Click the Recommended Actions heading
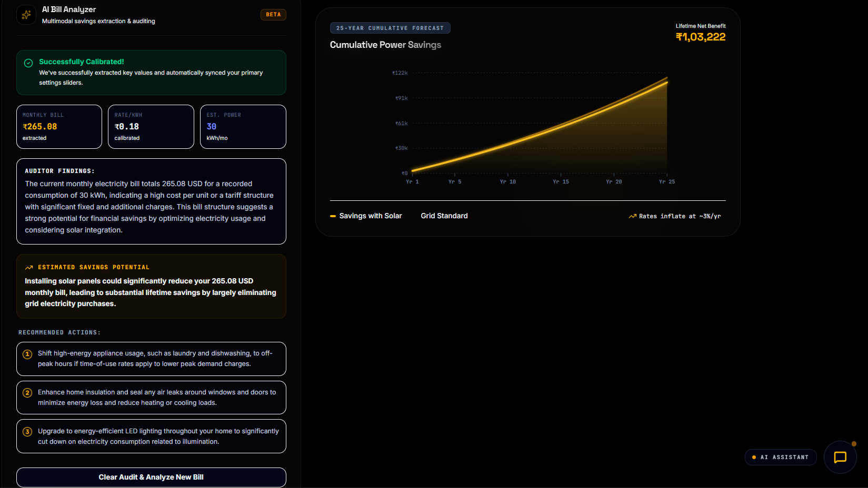 click(x=59, y=333)
